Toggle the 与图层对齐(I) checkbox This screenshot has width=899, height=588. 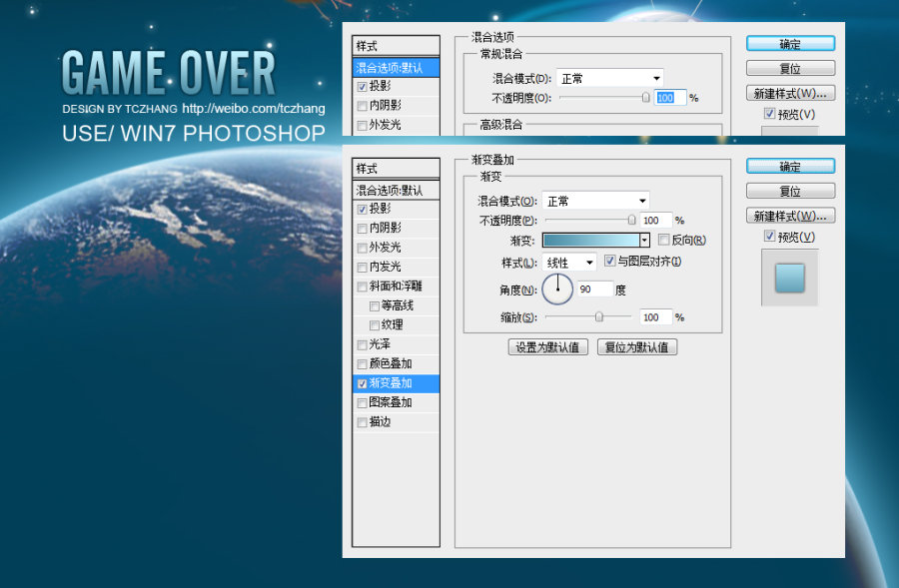[x=610, y=262]
